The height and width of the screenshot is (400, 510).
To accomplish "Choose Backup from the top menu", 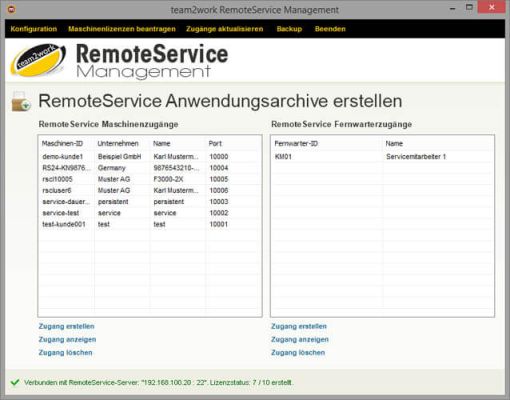I will [x=289, y=29].
